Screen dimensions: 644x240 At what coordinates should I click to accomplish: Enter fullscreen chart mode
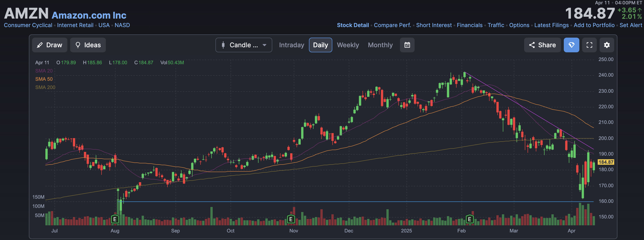click(589, 45)
